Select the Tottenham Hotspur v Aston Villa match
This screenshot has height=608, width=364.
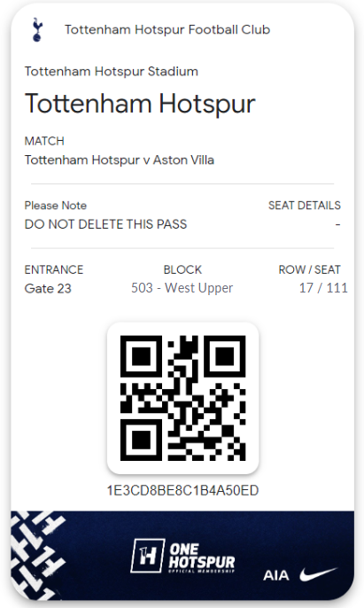[x=119, y=160]
